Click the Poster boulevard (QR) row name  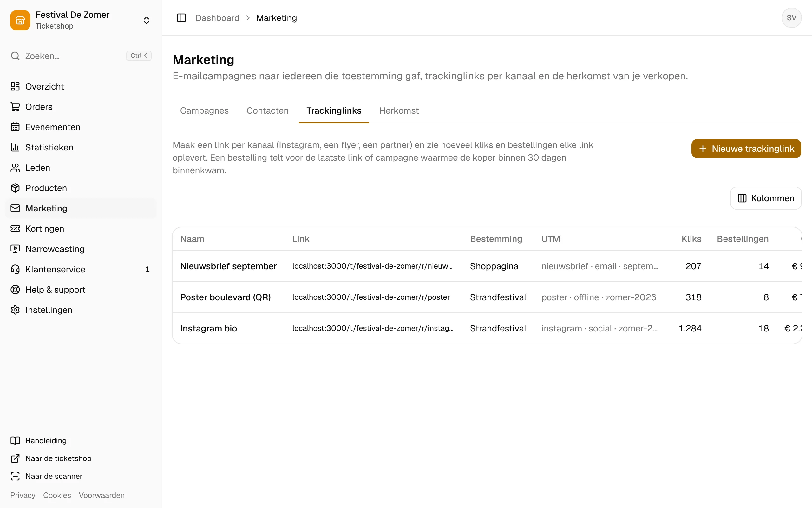tap(225, 297)
